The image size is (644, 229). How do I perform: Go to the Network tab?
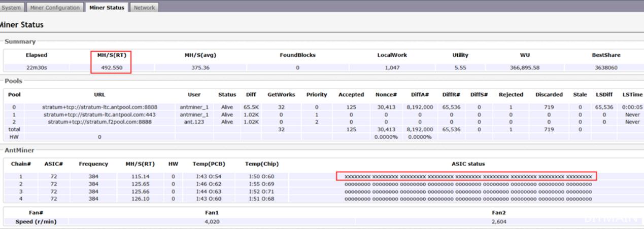tap(145, 8)
